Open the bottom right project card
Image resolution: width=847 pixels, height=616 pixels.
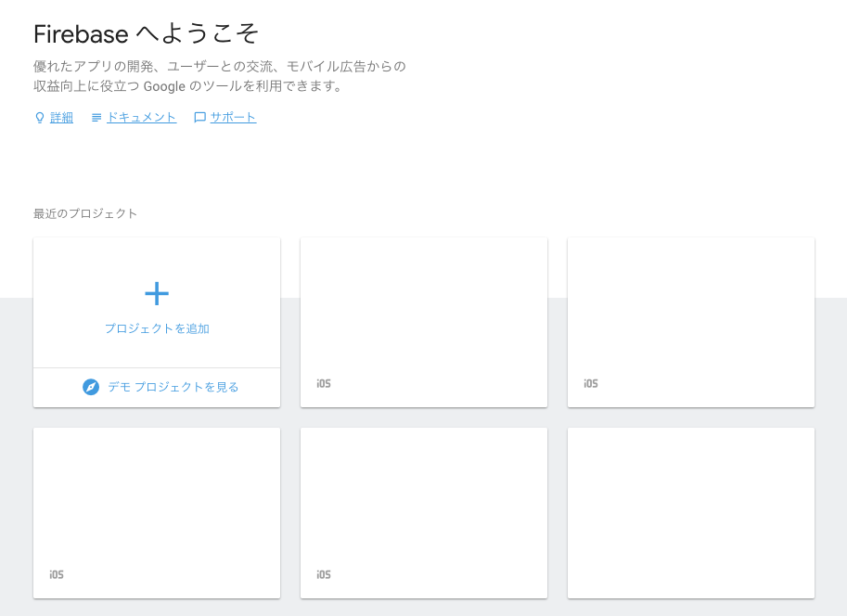coord(690,512)
